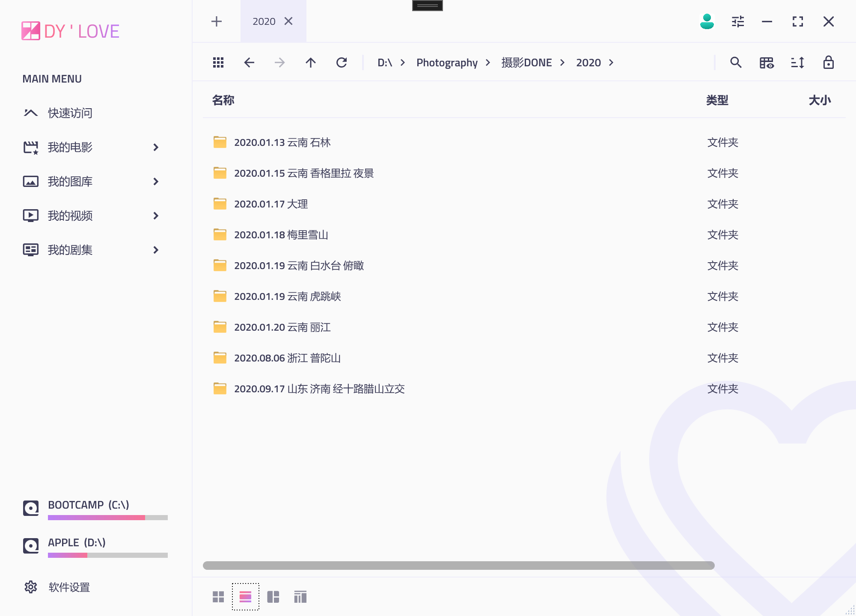This screenshot has height=616, width=856.
Task: Click BOOTCAMP drive usage bar
Action: coord(108,518)
